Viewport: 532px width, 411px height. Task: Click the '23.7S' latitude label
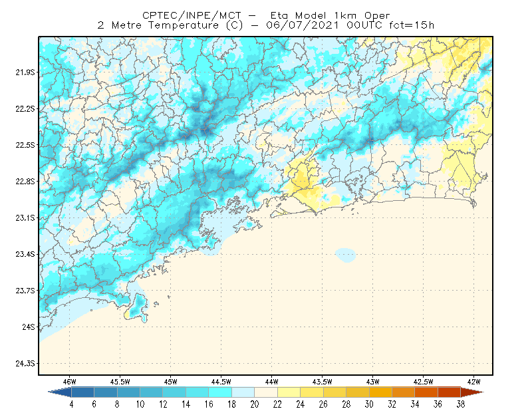[x=25, y=291]
